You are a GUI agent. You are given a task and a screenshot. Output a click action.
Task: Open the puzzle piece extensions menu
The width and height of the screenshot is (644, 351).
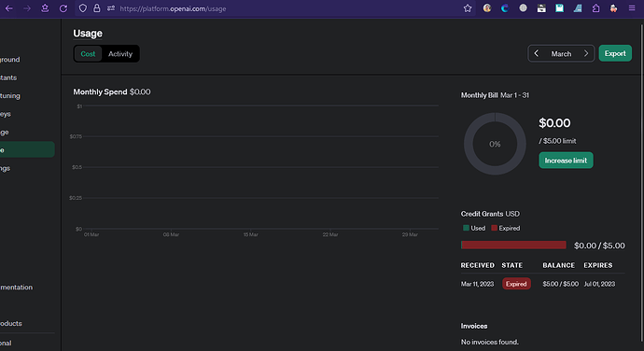tap(596, 8)
